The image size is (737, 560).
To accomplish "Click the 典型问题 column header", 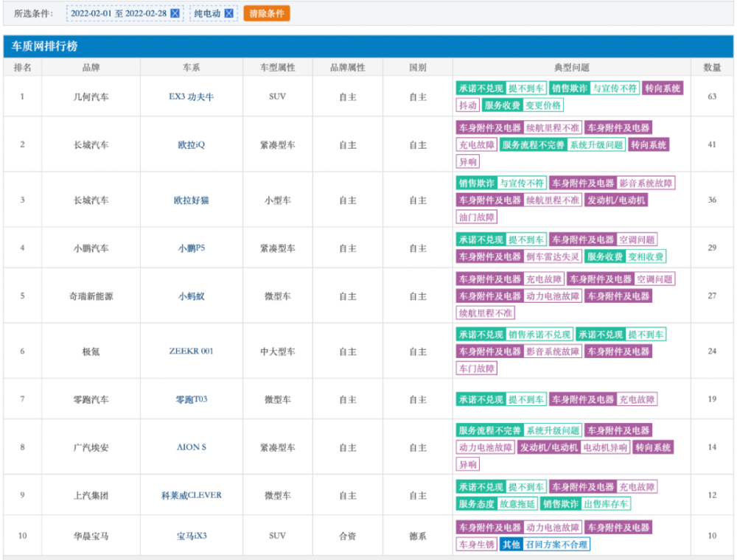I will 572,68.
